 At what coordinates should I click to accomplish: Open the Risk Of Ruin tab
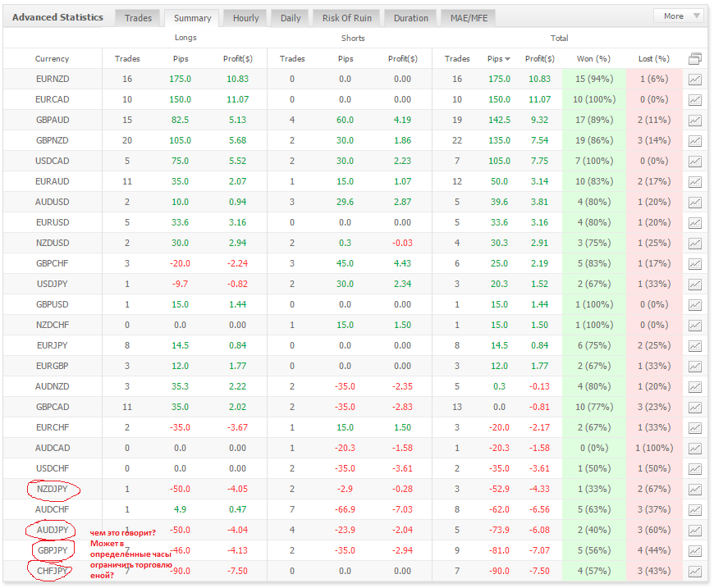[x=346, y=18]
